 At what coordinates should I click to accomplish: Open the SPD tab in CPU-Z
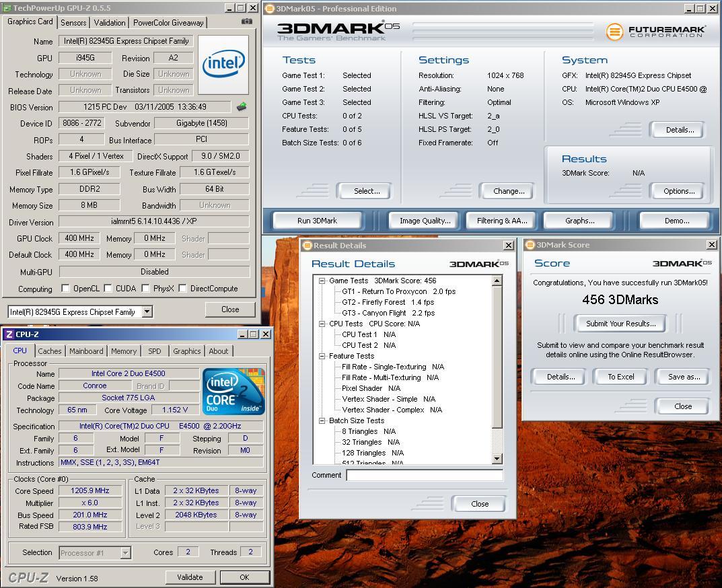[x=154, y=351]
